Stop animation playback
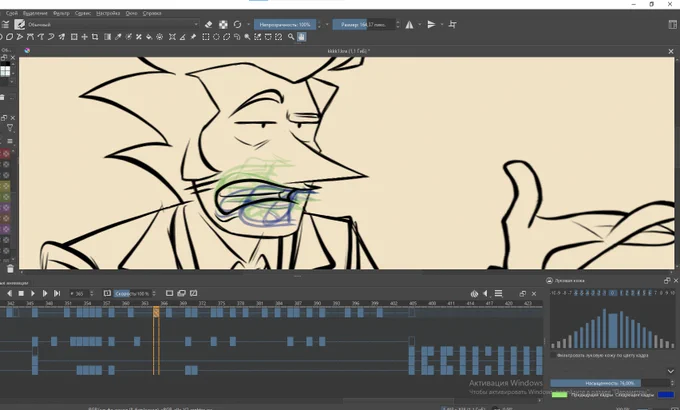Viewport: 680px width, 410px height. 21,294
